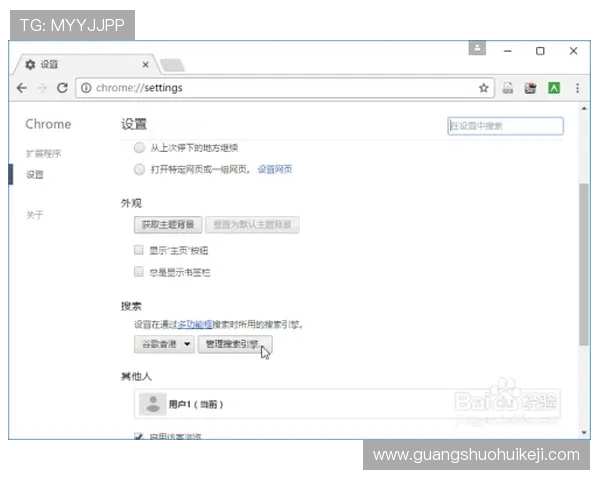Bookmark this page with the star icon
This screenshot has width=600, height=480.
[484, 88]
